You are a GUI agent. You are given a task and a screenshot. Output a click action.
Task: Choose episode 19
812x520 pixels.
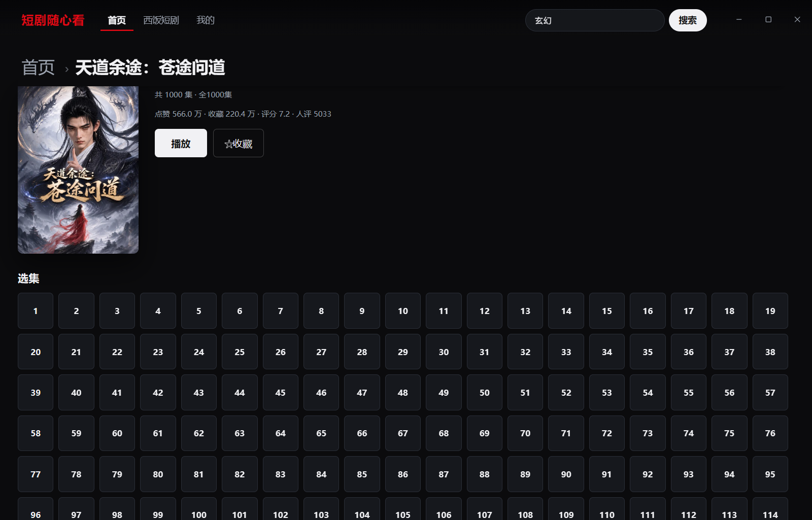click(770, 311)
